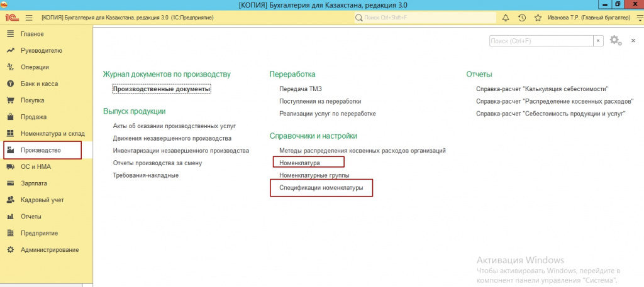This screenshot has height=287, width=644.
Task: Click user name Иванова Т.Р. (Главный бухгалтер)
Action: point(589,18)
